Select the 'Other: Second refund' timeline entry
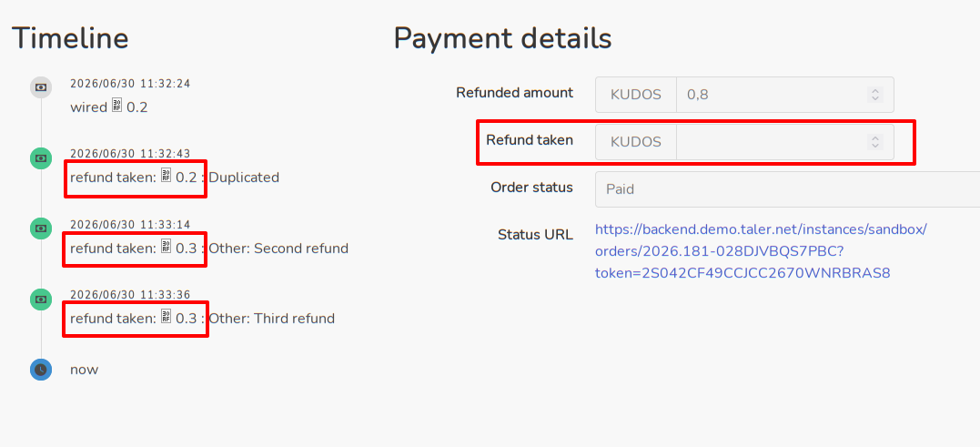Screen dimensions: 980x447 (x=278, y=249)
